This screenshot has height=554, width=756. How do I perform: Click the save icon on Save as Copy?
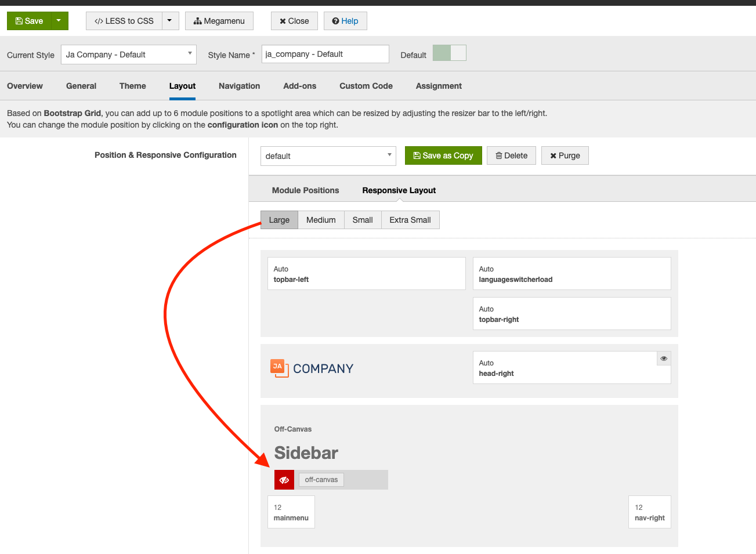pos(417,155)
